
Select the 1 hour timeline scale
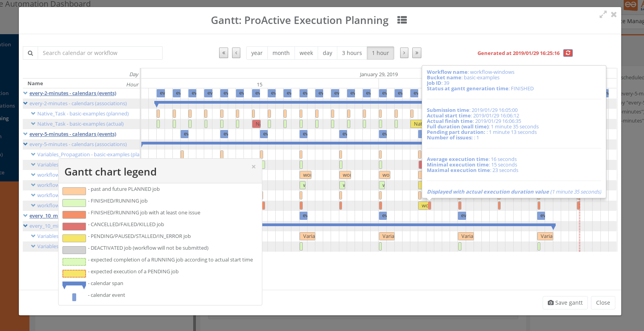tap(381, 53)
